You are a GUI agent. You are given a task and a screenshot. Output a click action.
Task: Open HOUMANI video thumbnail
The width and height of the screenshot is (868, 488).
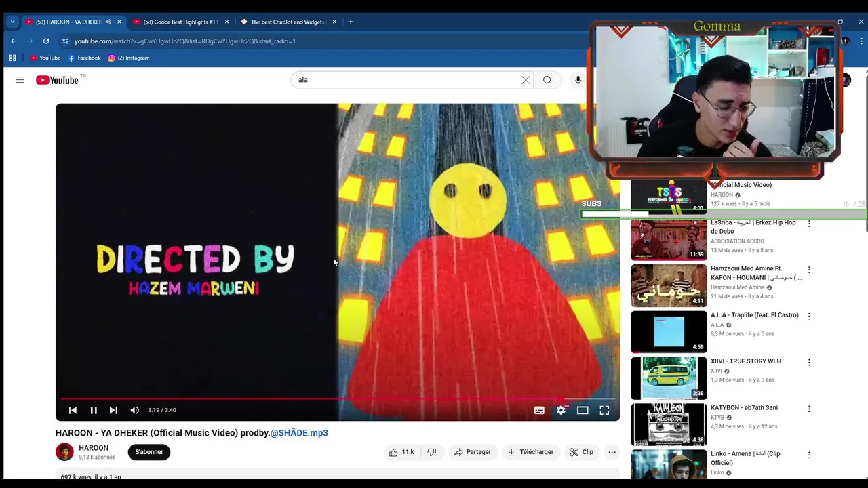coord(669,285)
